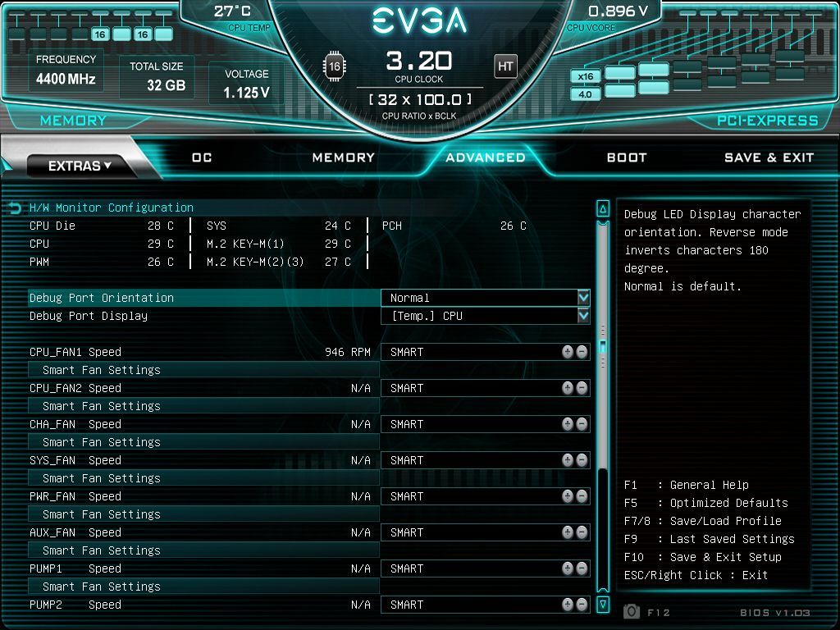Click the back arrow beside H/W Monitor Configuration

click(x=15, y=208)
